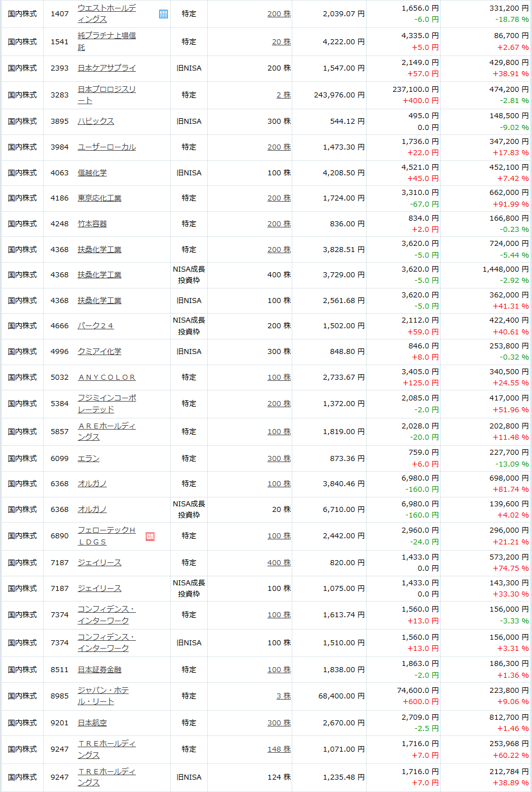Select the stock code 3283 cell

[59, 95]
